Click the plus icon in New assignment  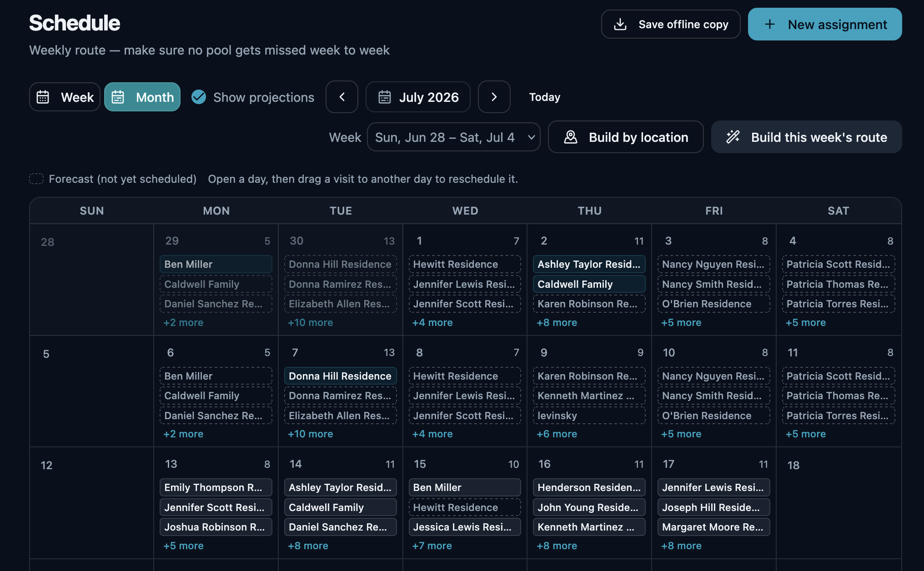769,24
